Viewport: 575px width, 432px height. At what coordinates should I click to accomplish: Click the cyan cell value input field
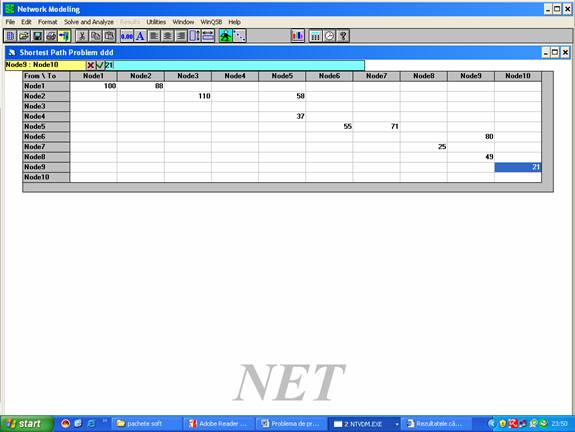pos(235,65)
